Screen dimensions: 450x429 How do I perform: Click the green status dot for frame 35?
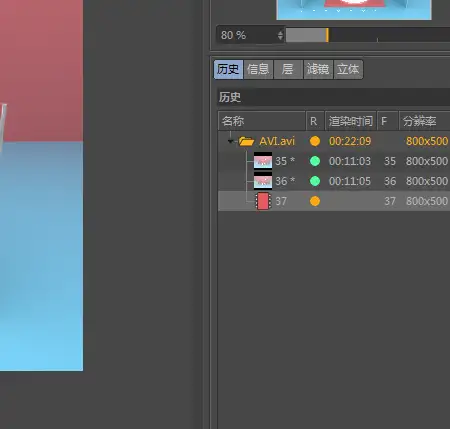coord(315,161)
